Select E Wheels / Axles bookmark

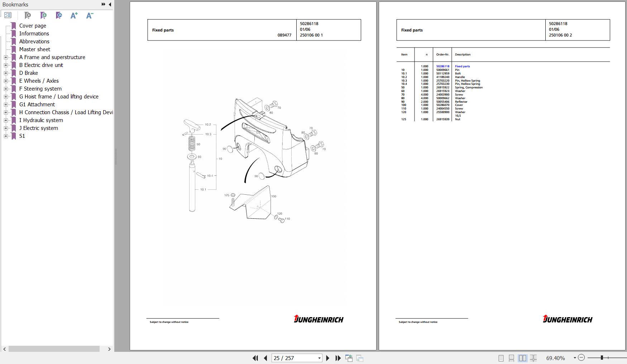(39, 81)
